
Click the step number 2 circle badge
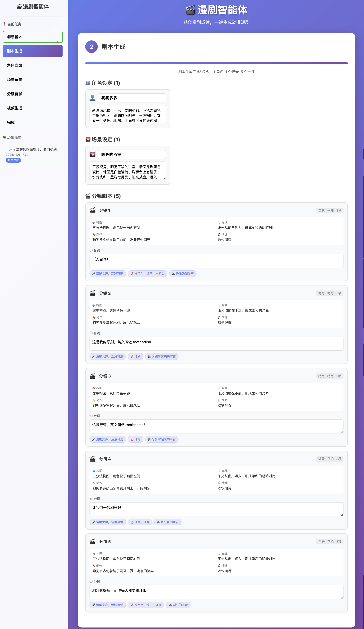[91, 47]
